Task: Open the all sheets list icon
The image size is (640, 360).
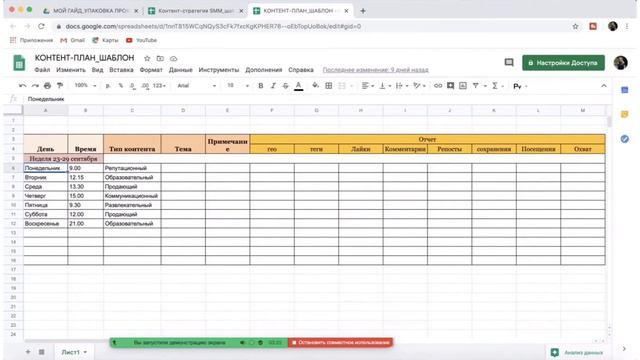Action: [42, 351]
